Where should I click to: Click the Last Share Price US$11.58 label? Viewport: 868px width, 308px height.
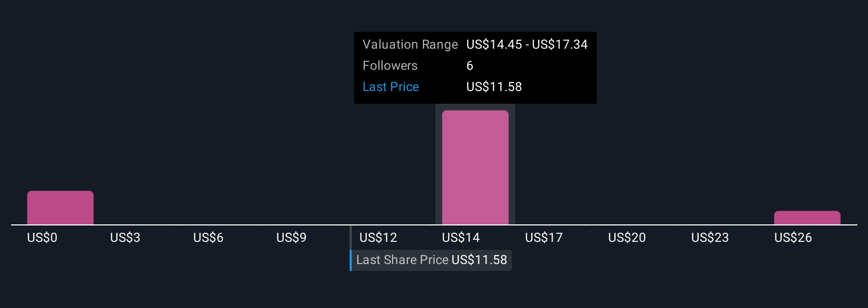[x=431, y=260]
